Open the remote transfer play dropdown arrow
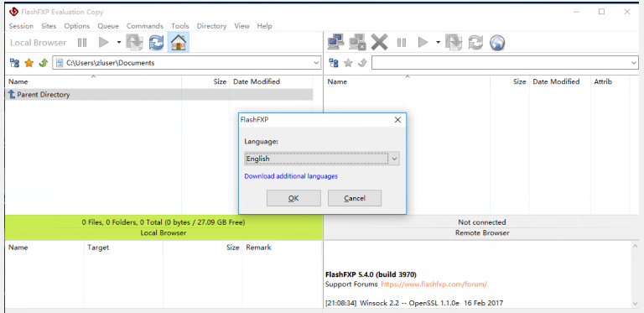Image resolution: width=644 pixels, height=313 pixels. point(438,42)
